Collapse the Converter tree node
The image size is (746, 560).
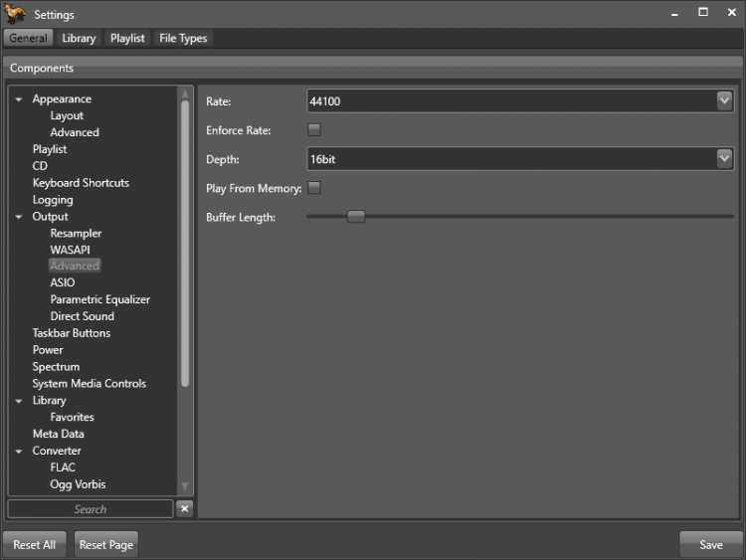19,451
